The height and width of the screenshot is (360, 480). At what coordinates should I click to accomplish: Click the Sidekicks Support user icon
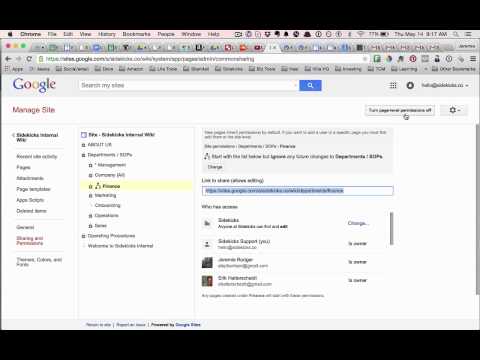click(x=207, y=244)
